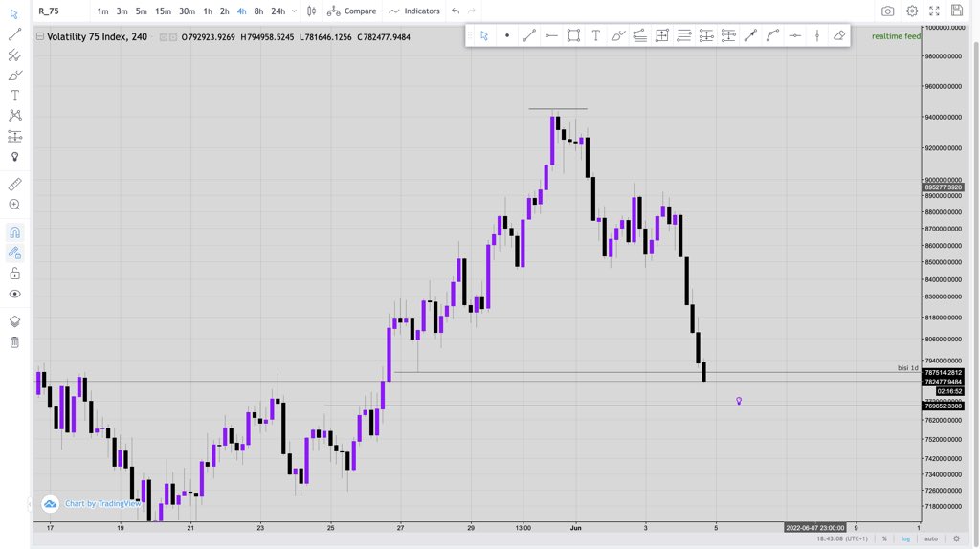Select the text tool in floating toolbar
This screenshot has width=980, height=549.
coord(595,36)
